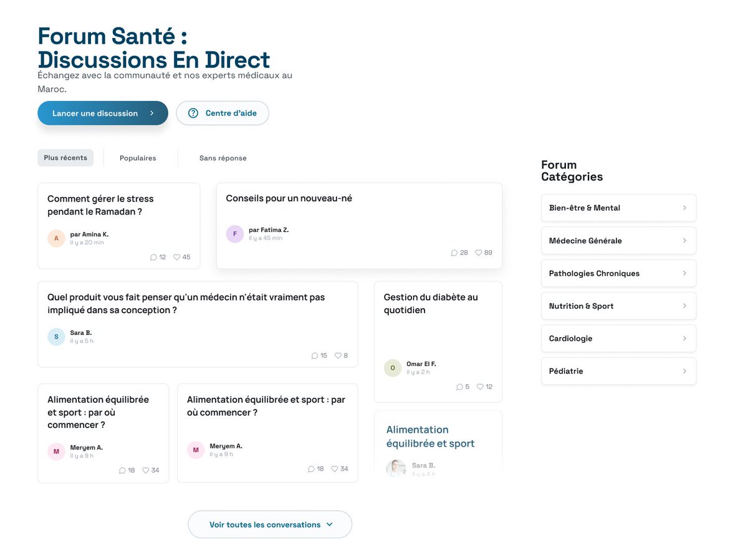
Task: Click comment icon on Conseils pour un nouveau-né card
Action: coord(454,253)
